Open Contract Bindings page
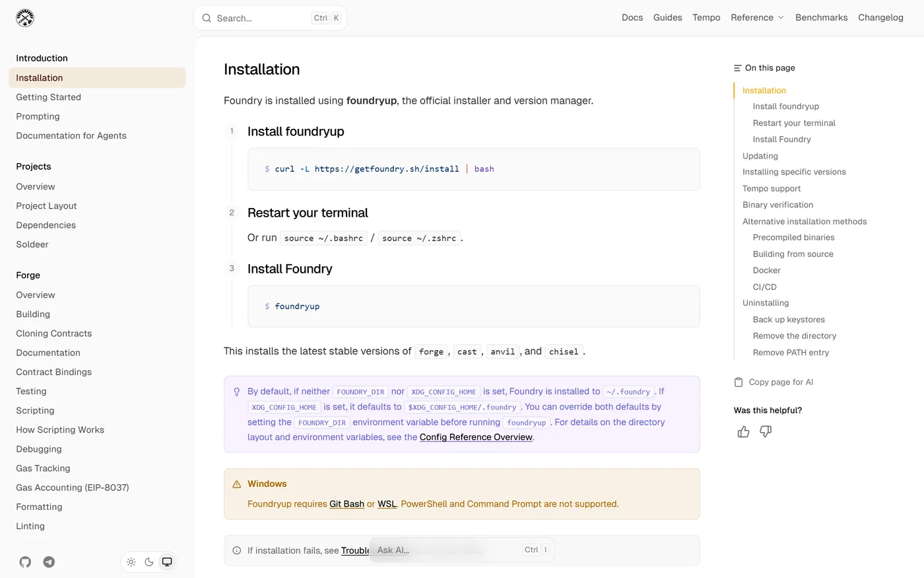Image resolution: width=924 pixels, height=578 pixels. 54,372
